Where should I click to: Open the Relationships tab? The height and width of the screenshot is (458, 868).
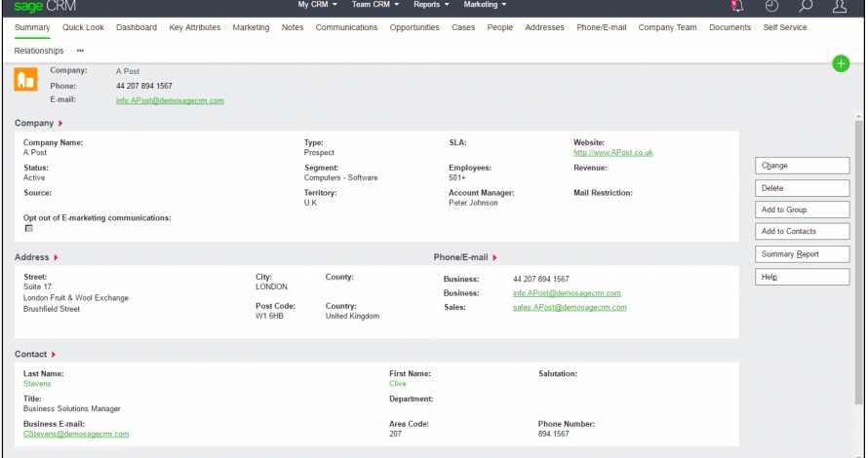(x=39, y=51)
